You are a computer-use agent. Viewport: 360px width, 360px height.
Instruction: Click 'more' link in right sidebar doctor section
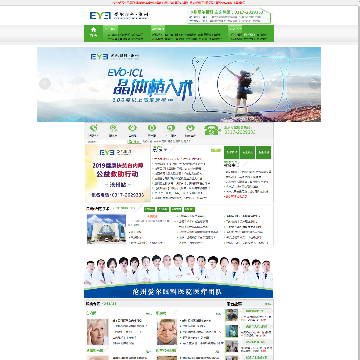click(x=268, y=304)
